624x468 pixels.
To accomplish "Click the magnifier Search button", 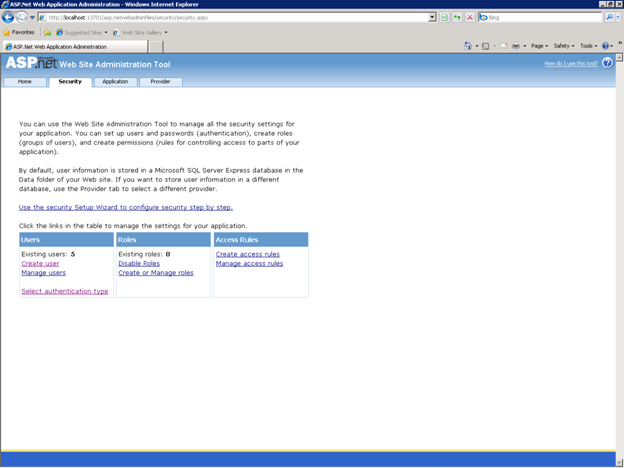I will (x=609, y=17).
